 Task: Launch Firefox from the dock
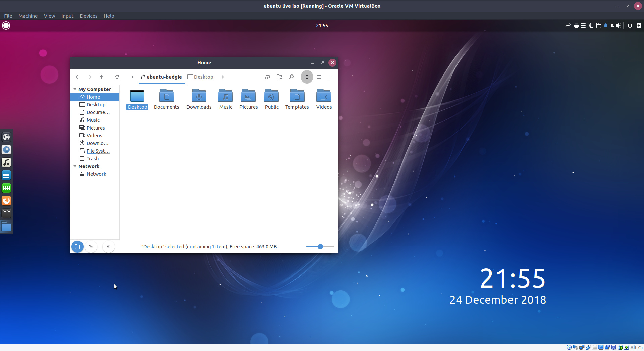(x=6, y=201)
